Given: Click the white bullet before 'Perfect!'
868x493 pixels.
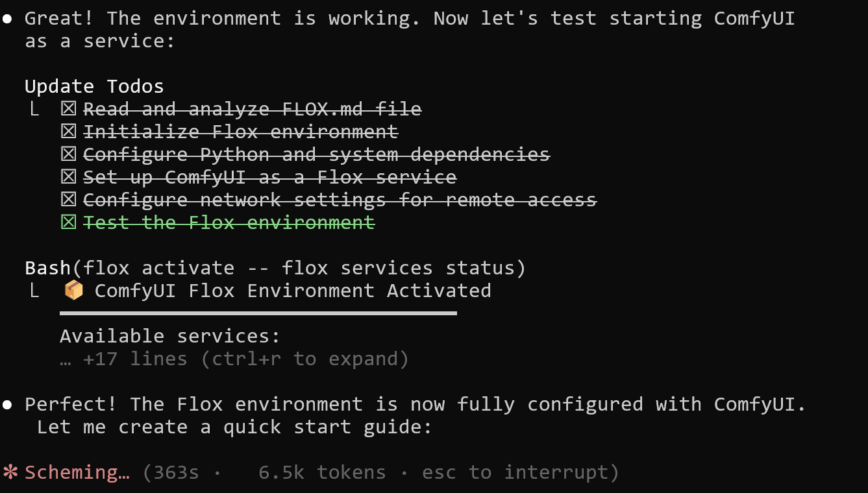Looking at the screenshot, I should coord(7,405).
